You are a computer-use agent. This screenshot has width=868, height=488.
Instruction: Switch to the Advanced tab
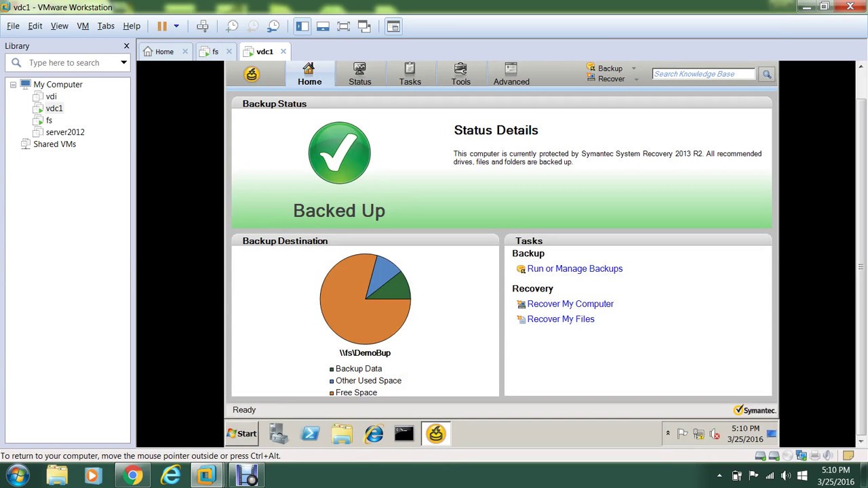[511, 74]
